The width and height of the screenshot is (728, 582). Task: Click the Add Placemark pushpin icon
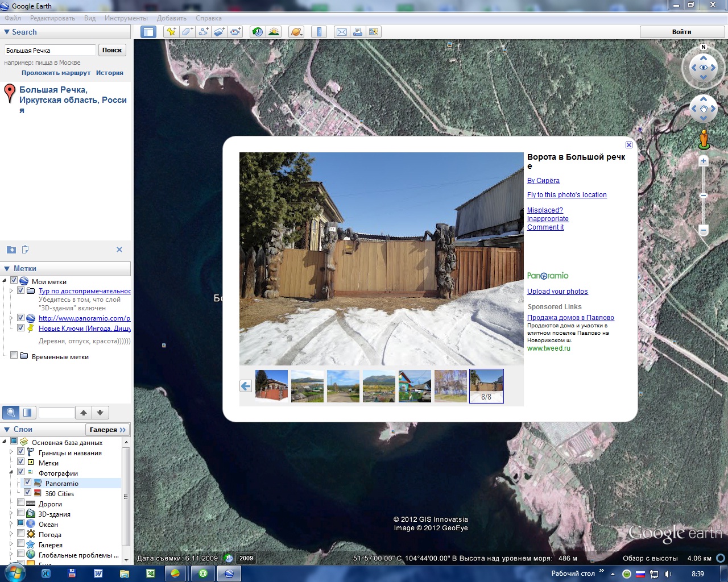coord(171,32)
